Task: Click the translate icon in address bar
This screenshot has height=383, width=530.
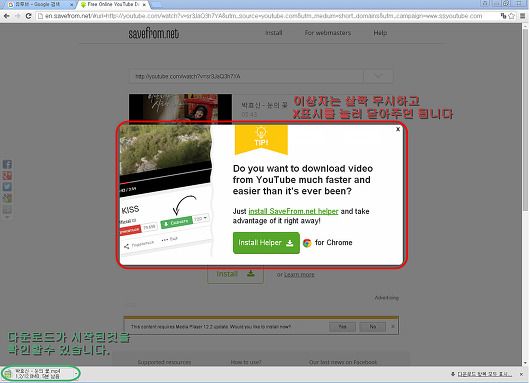Action: pos(503,16)
